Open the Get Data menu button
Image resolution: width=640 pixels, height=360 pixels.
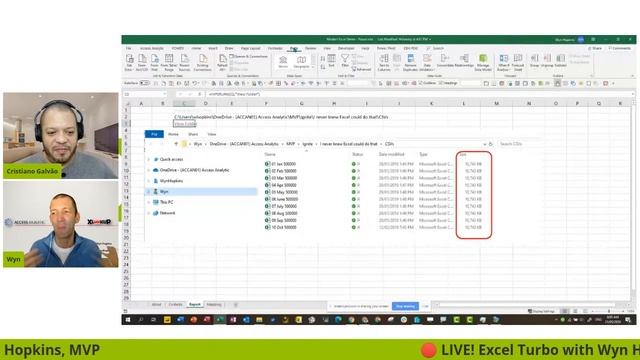(129, 62)
